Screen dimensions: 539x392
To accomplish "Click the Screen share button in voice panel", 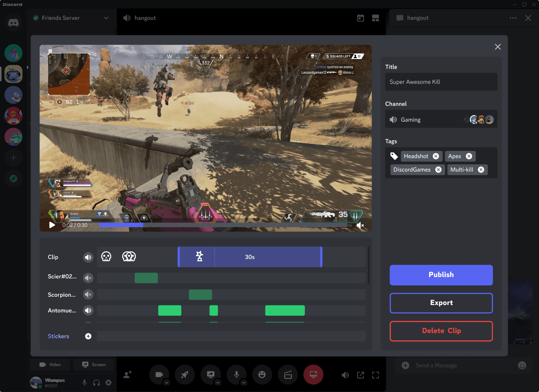I will [x=94, y=365].
